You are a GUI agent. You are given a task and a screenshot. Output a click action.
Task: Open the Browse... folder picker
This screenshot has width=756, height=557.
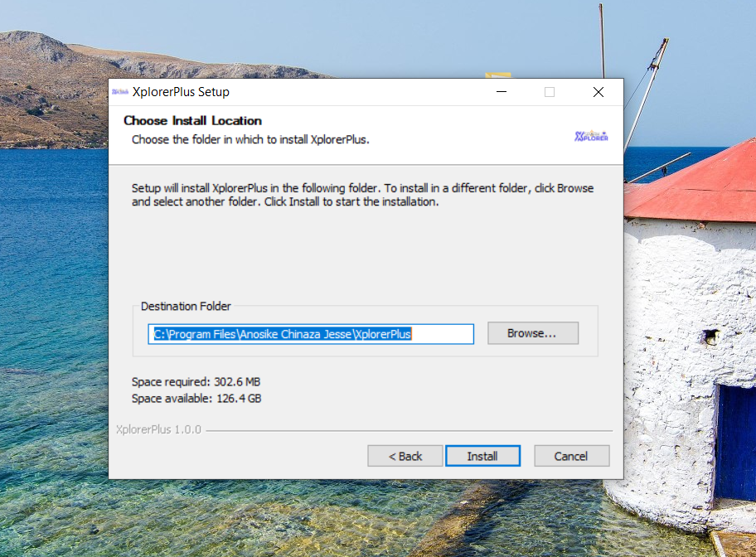pyautogui.click(x=532, y=333)
